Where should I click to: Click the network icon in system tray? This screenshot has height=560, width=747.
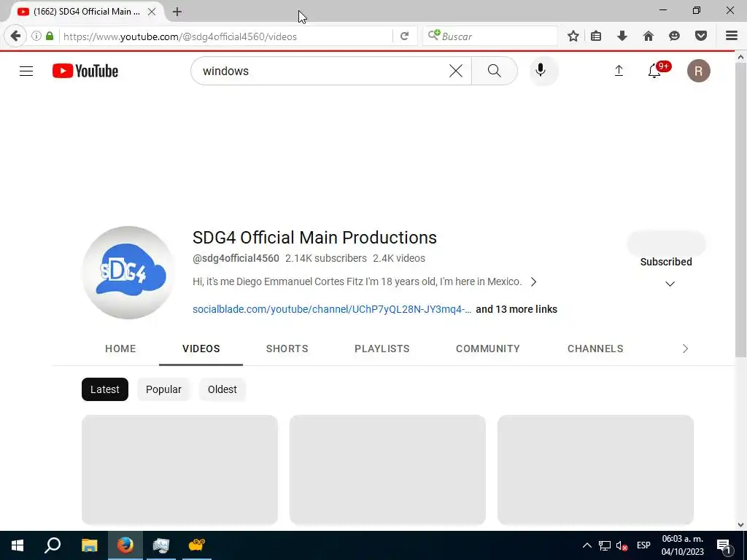pyautogui.click(x=605, y=545)
